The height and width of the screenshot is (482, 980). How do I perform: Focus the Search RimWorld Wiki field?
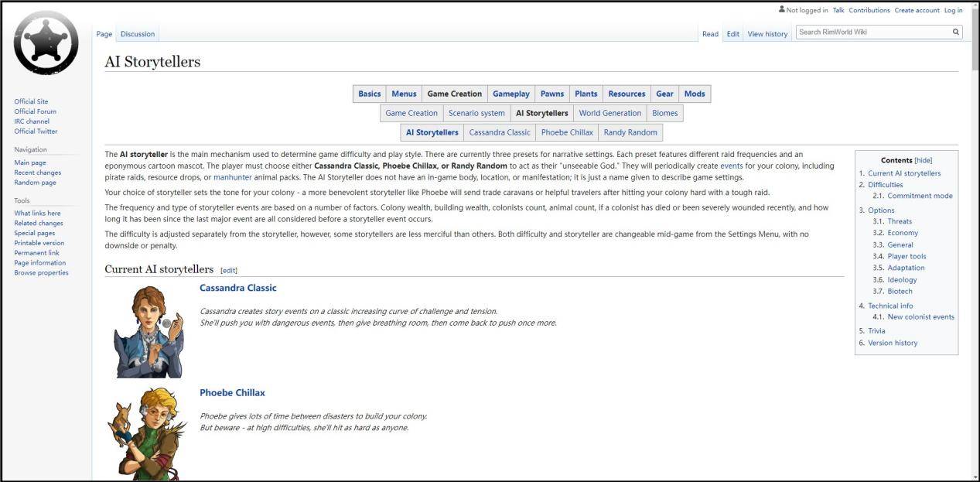pos(872,32)
